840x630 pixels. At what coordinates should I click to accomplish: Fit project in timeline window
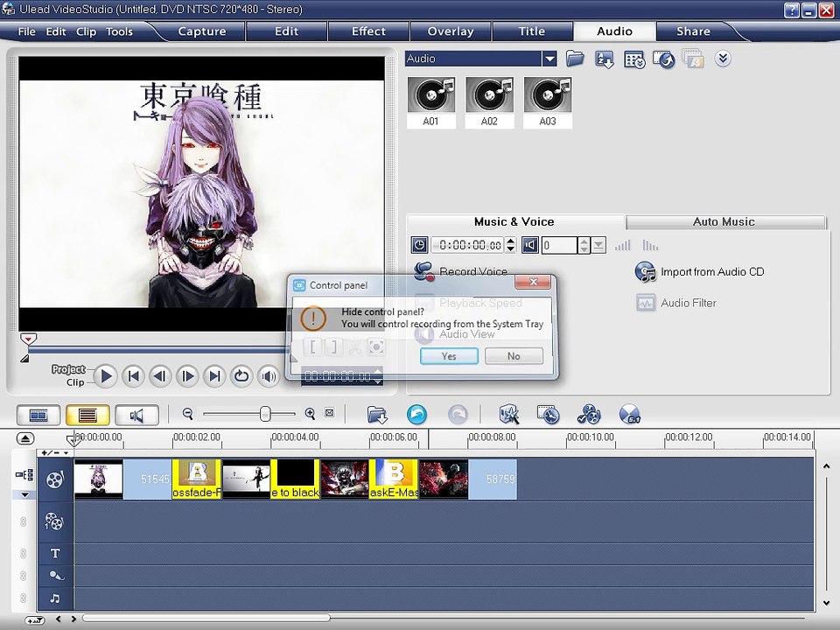point(330,413)
